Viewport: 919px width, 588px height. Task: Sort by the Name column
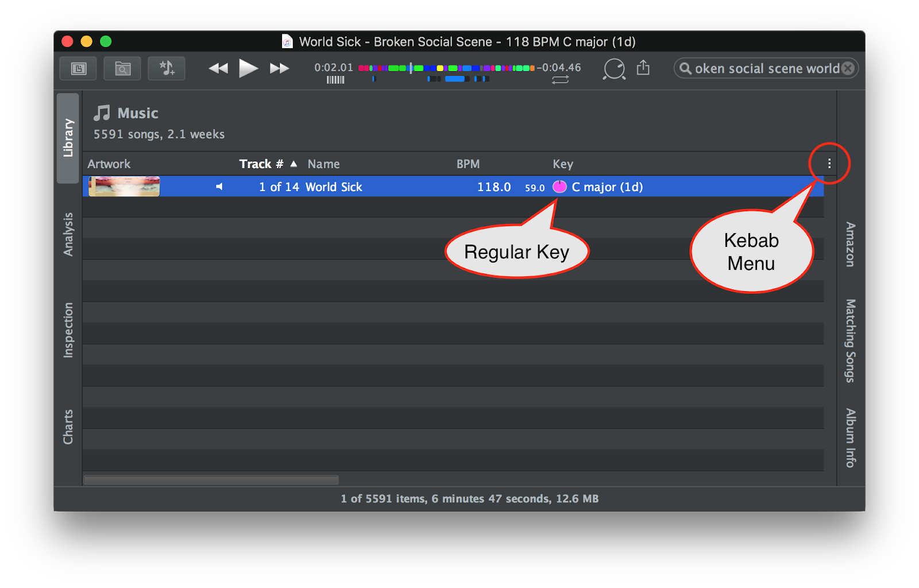323,164
